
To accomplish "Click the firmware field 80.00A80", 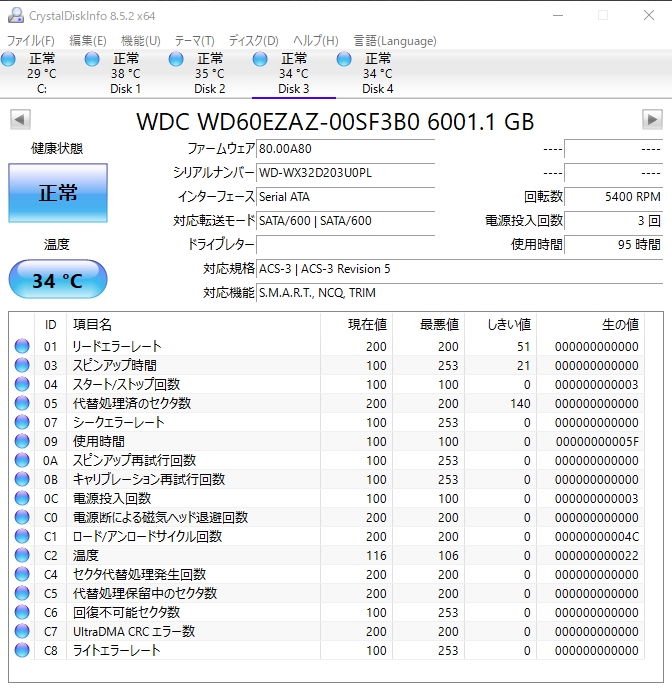I will 345,149.
